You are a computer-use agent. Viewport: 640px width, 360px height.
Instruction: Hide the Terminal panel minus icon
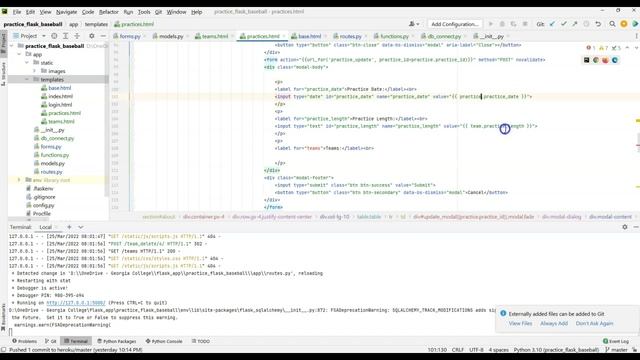pos(636,227)
